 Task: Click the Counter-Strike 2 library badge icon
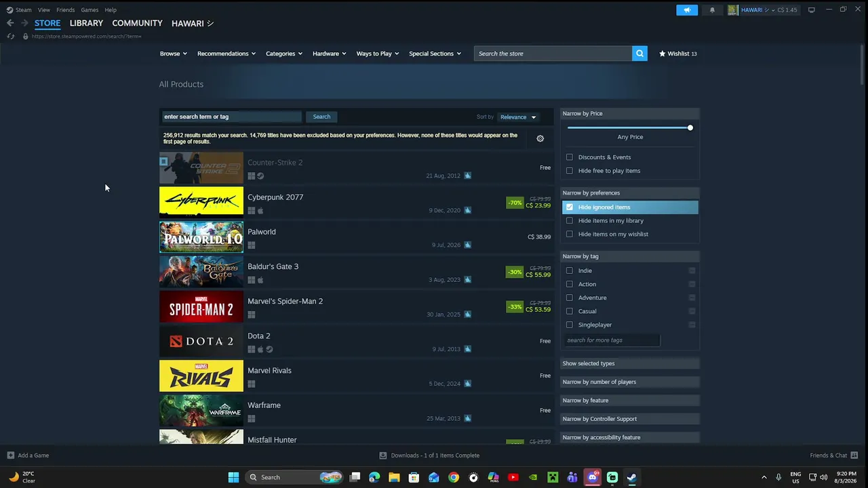tap(163, 161)
